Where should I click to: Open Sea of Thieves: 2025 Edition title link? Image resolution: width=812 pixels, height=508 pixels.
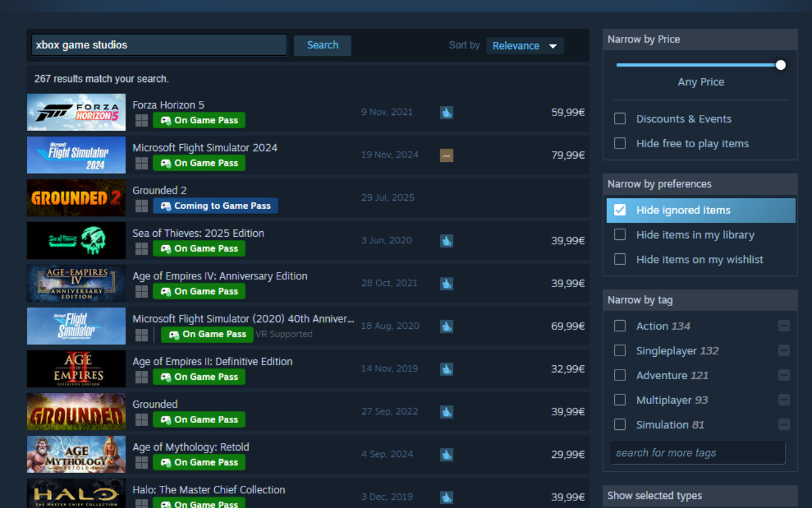(x=199, y=233)
